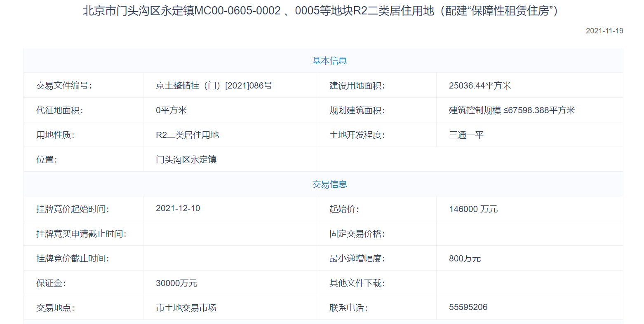This screenshot has height=324, width=644.
Task: Click the 固定交易价格 label
Action: (x=357, y=234)
